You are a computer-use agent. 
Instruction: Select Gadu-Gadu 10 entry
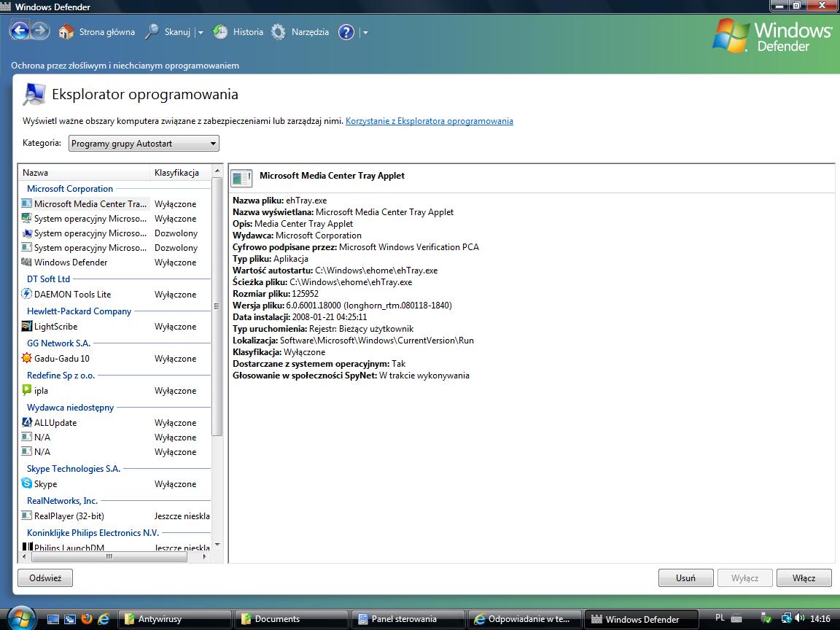pyautogui.click(x=115, y=359)
